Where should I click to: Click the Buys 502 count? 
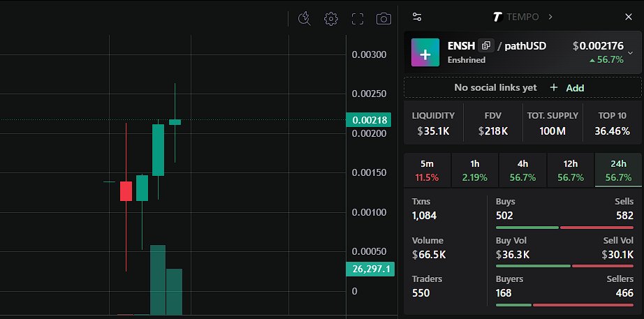[504, 216]
